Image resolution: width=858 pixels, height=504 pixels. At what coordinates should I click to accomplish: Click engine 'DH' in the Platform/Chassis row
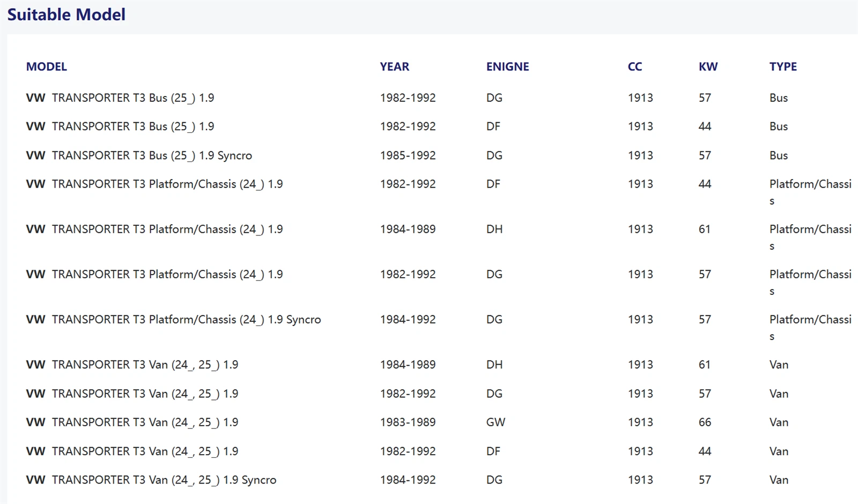(x=494, y=229)
